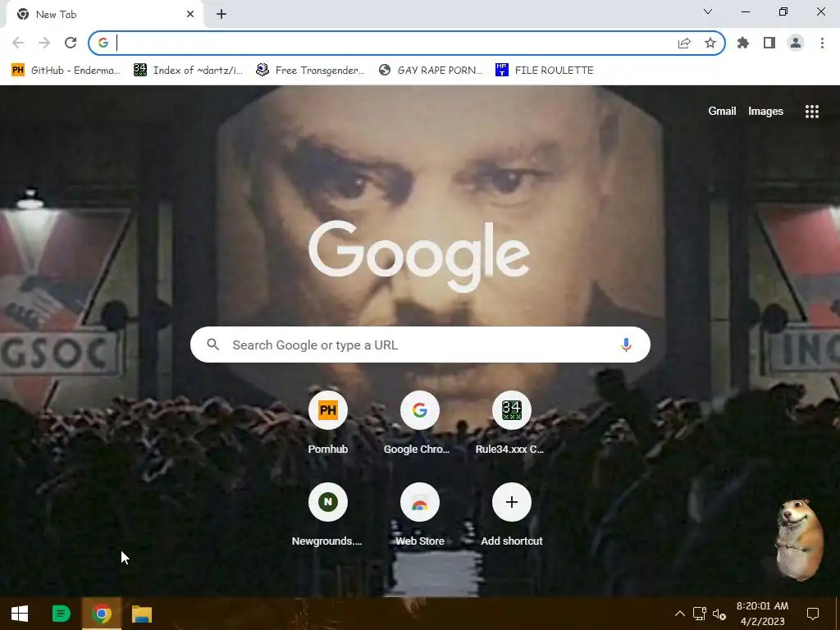Open the notification center icon
This screenshot has width=840, height=630.
tap(813, 614)
